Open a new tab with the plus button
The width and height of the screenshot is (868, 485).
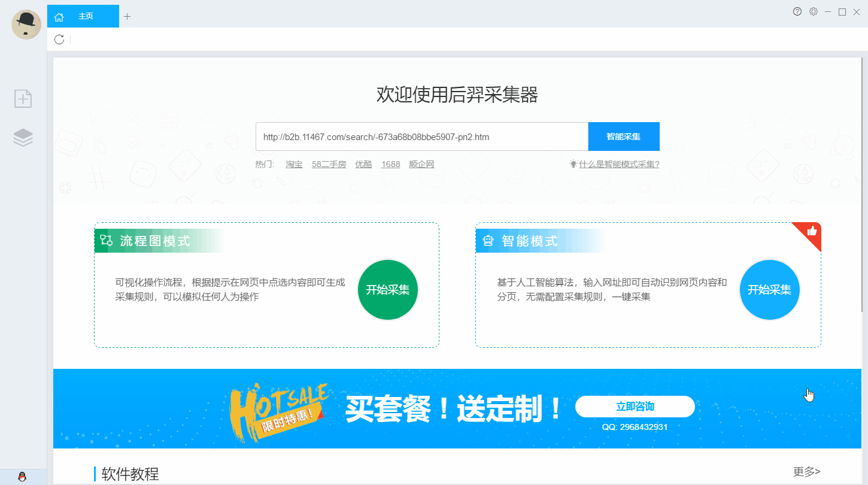tap(127, 16)
